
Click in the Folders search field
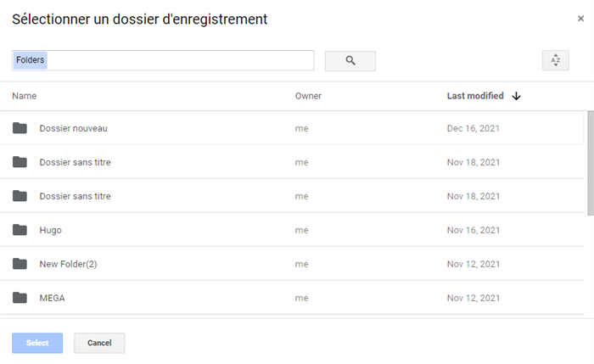click(170, 60)
